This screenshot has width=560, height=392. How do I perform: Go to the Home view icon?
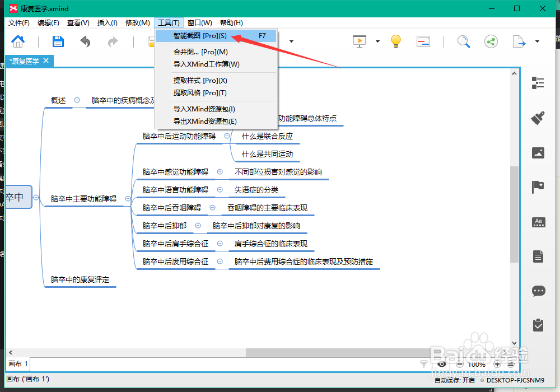click(18, 41)
